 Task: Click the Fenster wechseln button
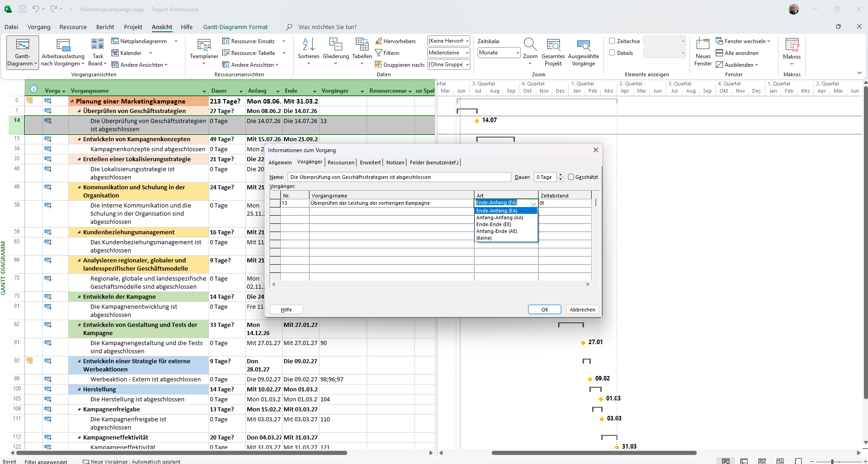click(x=743, y=41)
